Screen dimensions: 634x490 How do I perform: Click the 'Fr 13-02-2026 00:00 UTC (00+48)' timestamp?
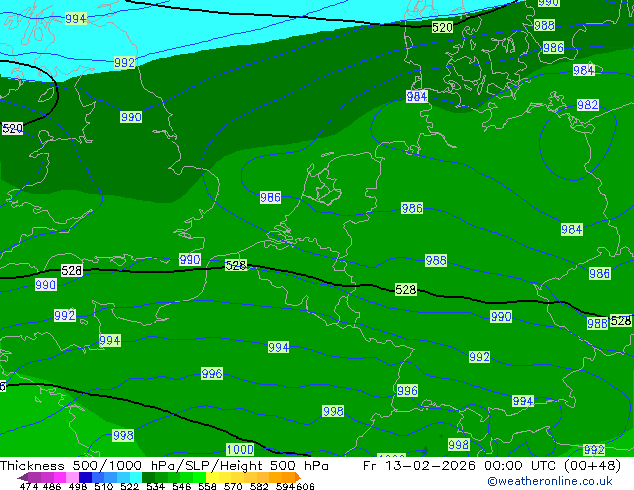(x=492, y=466)
